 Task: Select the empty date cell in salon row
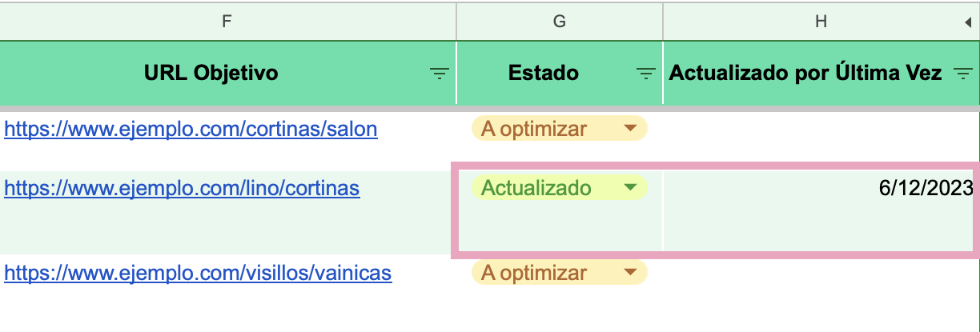click(820, 128)
